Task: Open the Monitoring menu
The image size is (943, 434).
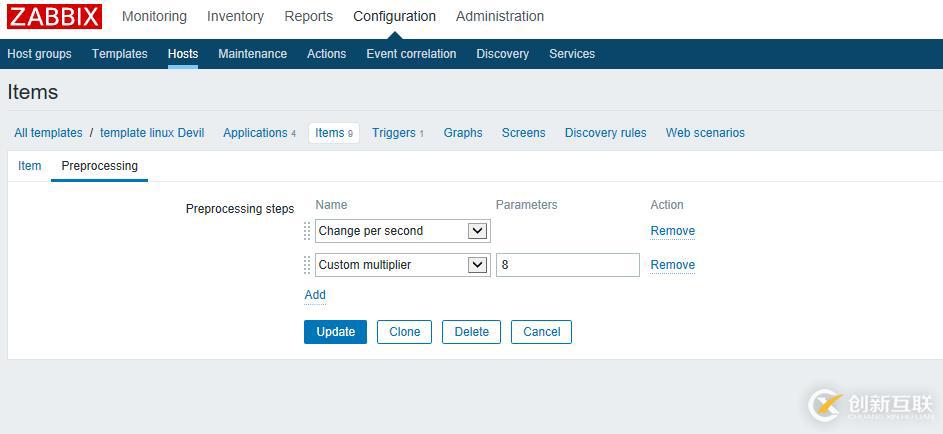Action: tap(154, 16)
